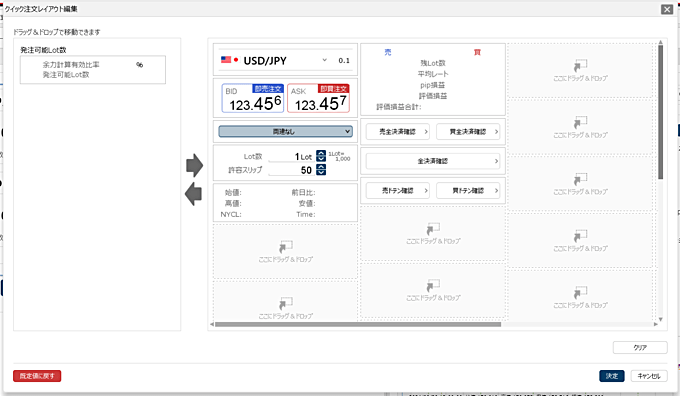The image size is (680, 396).
Task: Click the scroll-right arrow of horizontal scrollbar
Action: pyautogui.click(x=656, y=324)
